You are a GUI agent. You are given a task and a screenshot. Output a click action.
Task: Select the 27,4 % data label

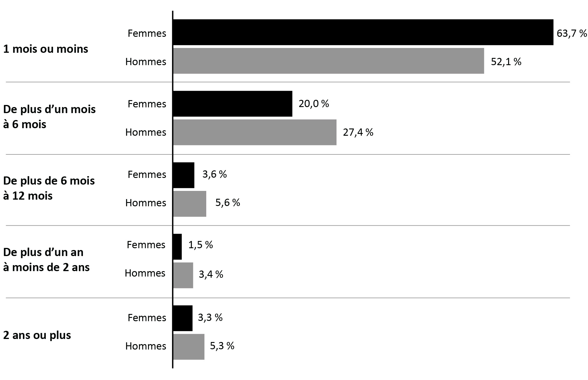[x=358, y=132]
